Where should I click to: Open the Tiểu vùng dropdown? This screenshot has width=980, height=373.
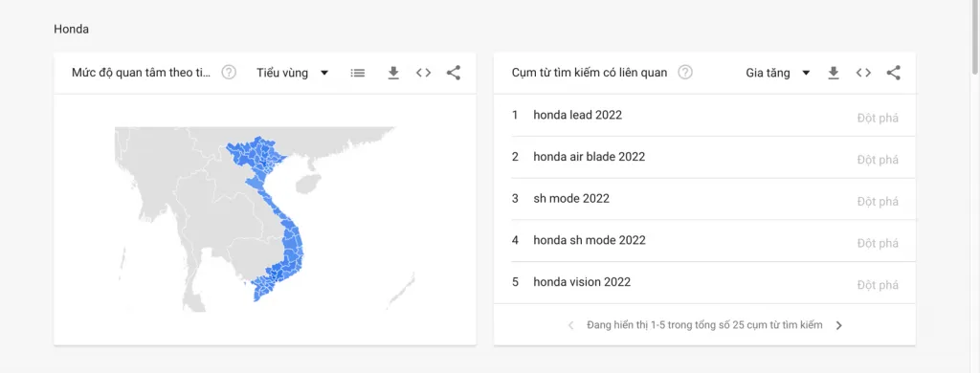(x=293, y=73)
